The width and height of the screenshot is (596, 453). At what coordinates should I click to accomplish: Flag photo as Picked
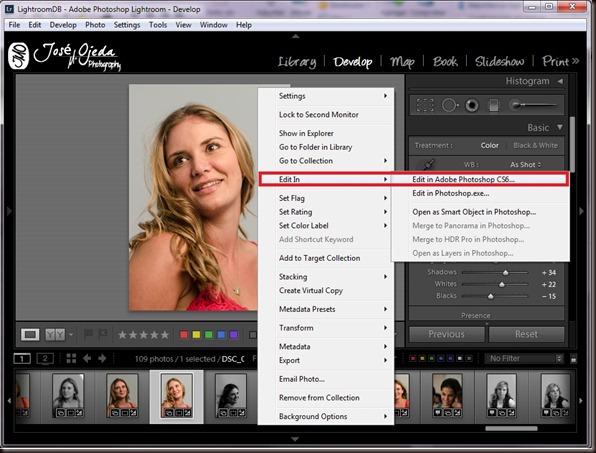88,334
